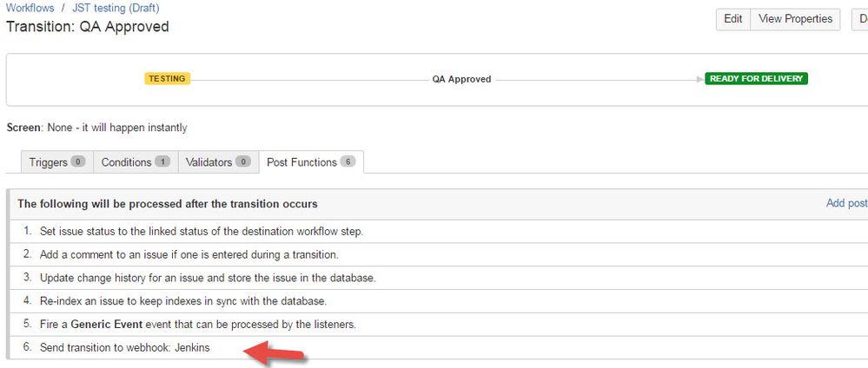Click the Edit button
Screen dimensions: 868x368
(x=733, y=19)
